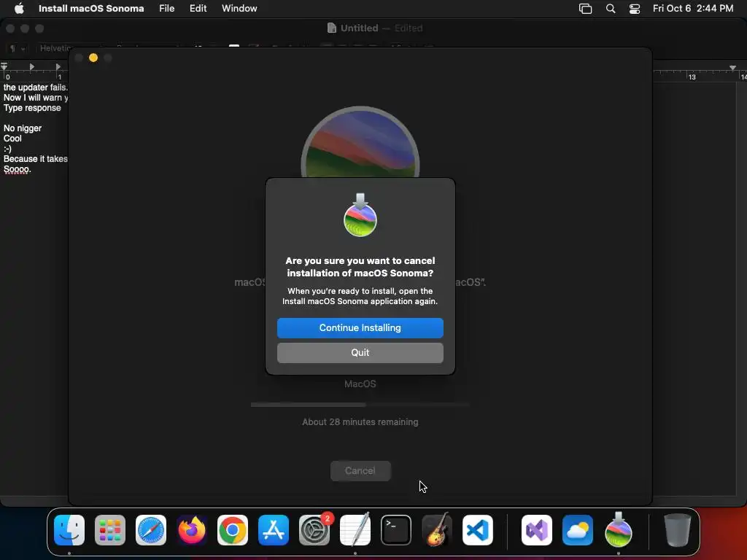This screenshot has height=560, width=747.
Task: Click the installation progress bar
Action: 360,405
